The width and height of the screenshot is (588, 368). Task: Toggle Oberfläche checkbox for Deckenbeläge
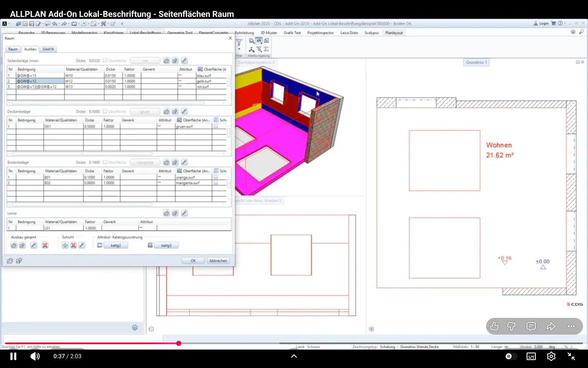point(105,112)
